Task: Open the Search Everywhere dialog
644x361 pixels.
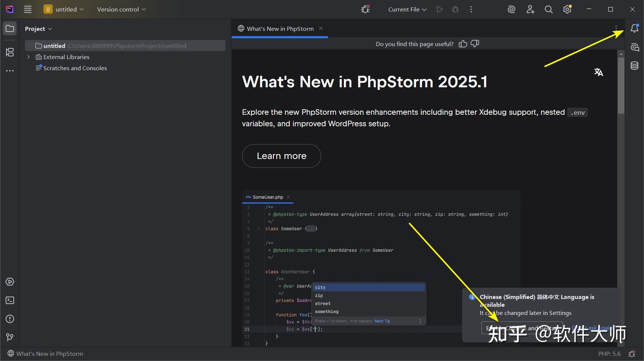Action: pyautogui.click(x=549, y=9)
